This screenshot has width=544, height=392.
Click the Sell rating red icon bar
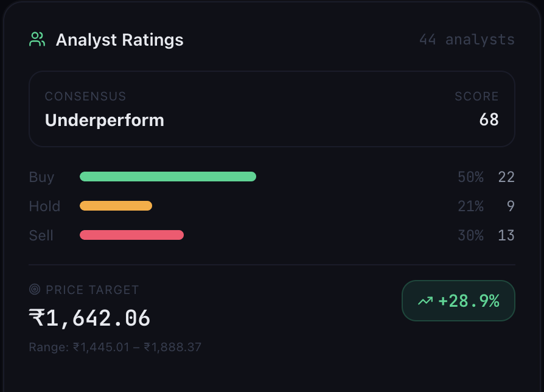tap(131, 235)
